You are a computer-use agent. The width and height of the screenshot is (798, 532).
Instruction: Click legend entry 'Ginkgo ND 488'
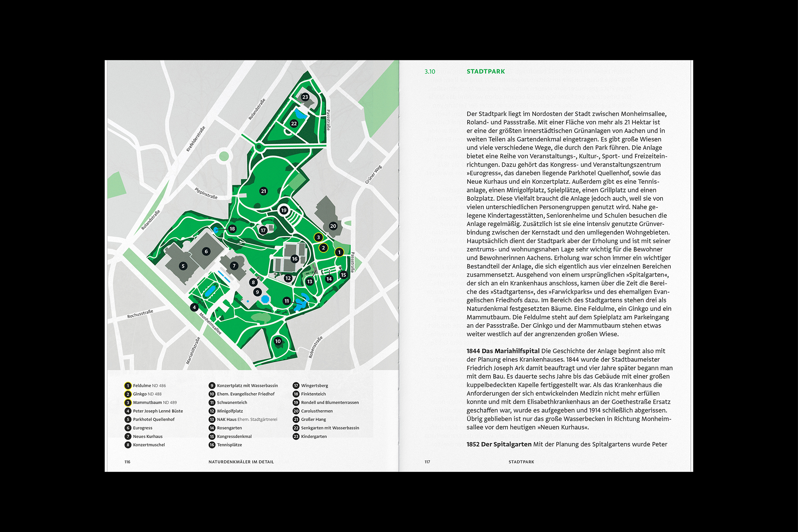coord(143,394)
